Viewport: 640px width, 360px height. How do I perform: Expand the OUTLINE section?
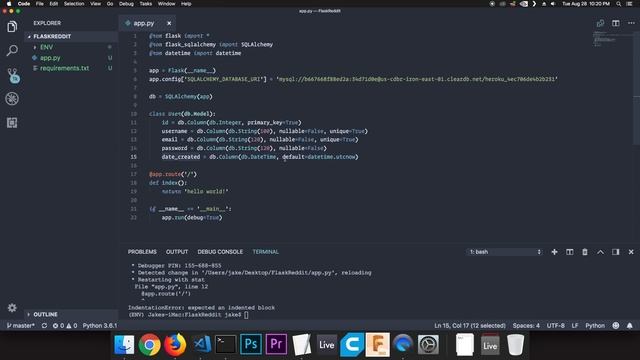[71, 314]
